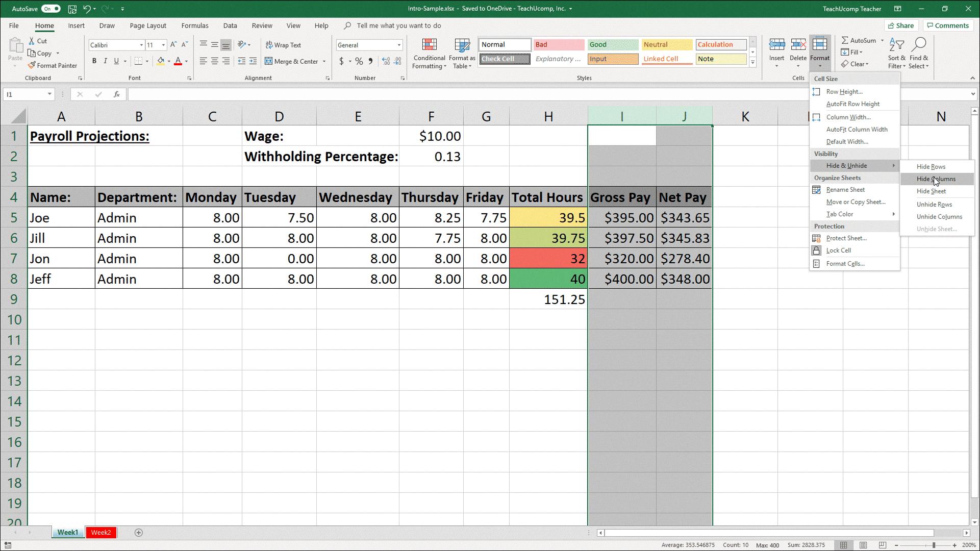
Task: Expand the Number format dropdown
Action: [x=398, y=44]
